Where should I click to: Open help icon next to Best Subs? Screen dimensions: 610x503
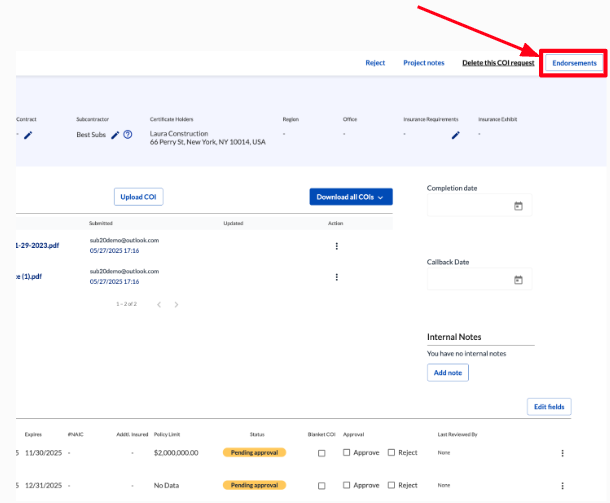[128, 135]
